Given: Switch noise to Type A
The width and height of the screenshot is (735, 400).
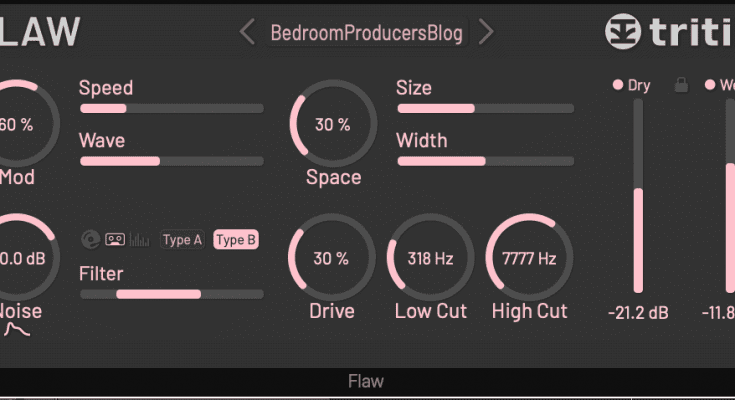Looking at the screenshot, I should tap(183, 239).
